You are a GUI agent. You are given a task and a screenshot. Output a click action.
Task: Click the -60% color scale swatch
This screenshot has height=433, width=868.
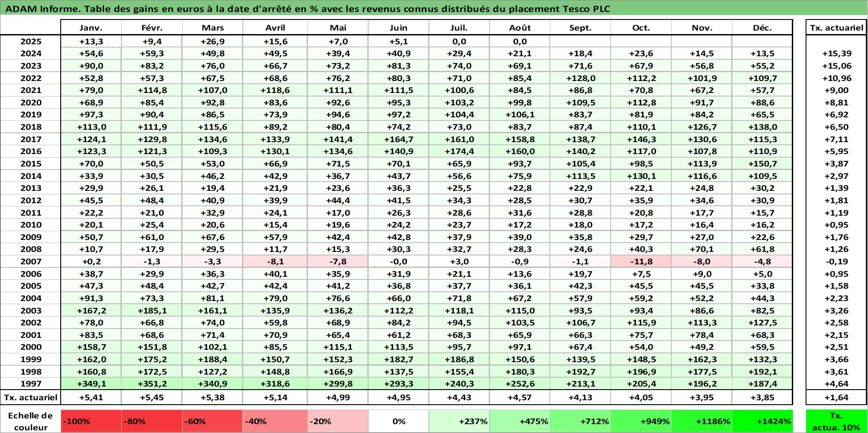[212, 421]
